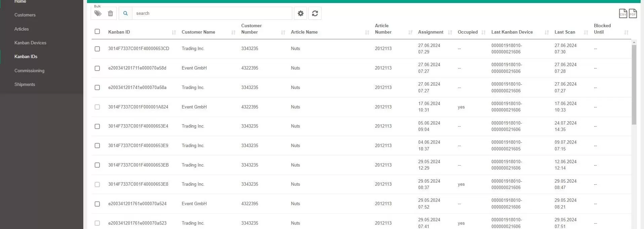Open the table settings gear
The height and width of the screenshot is (229, 644).
301,13
